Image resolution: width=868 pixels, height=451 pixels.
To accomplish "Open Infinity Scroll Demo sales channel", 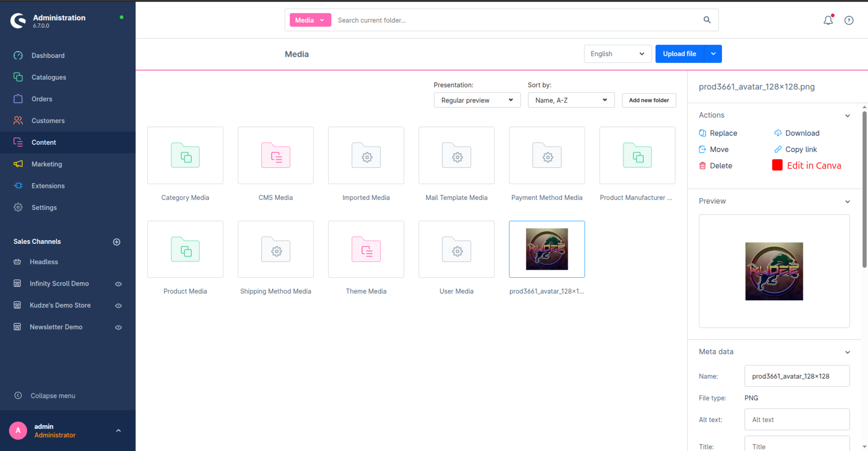I will click(x=59, y=284).
